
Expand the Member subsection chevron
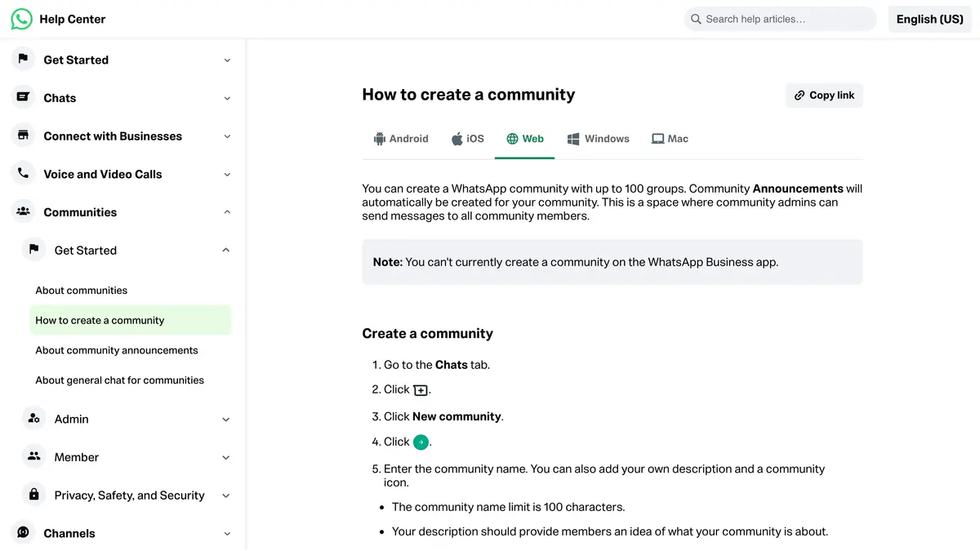pos(226,457)
